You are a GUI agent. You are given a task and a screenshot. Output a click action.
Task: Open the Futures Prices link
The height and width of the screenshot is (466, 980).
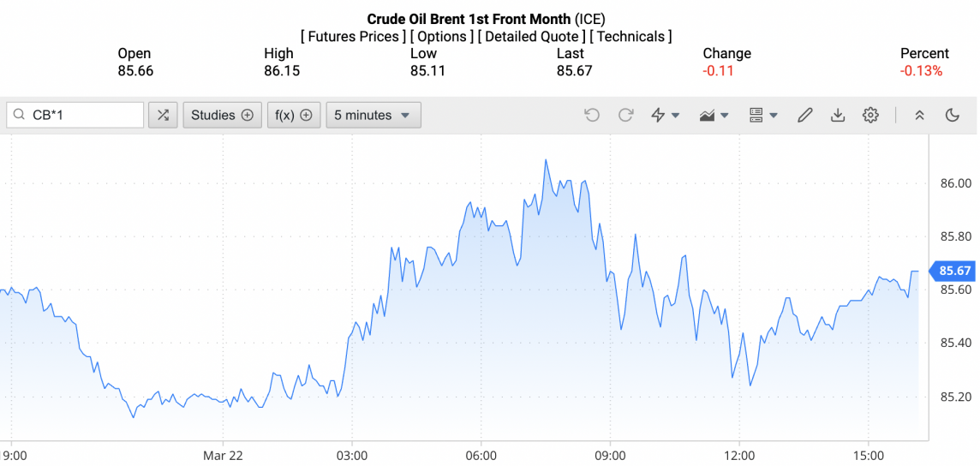click(x=353, y=36)
